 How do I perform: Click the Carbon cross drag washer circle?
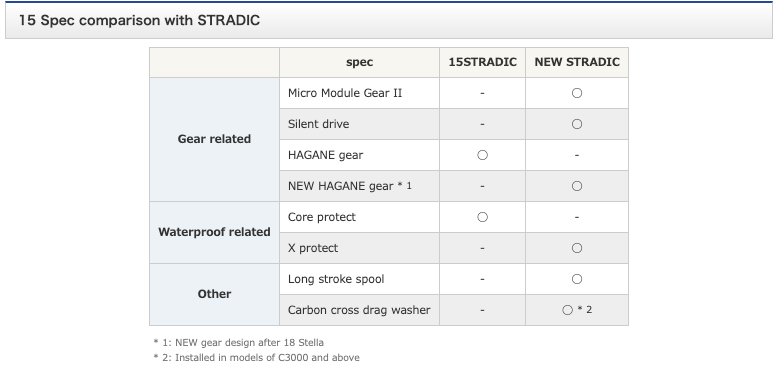coord(567,310)
